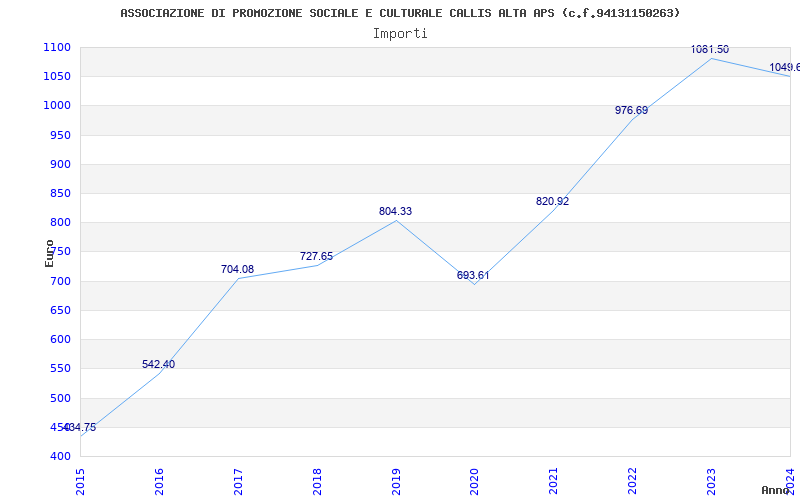Click the year 2018 axis label
This screenshot has height=500, width=800.
pyautogui.click(x=317, y=482)
